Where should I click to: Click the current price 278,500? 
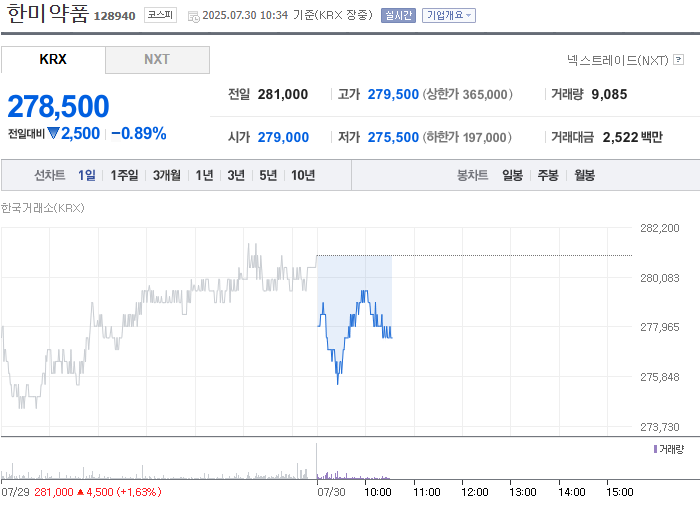point(58,106)
